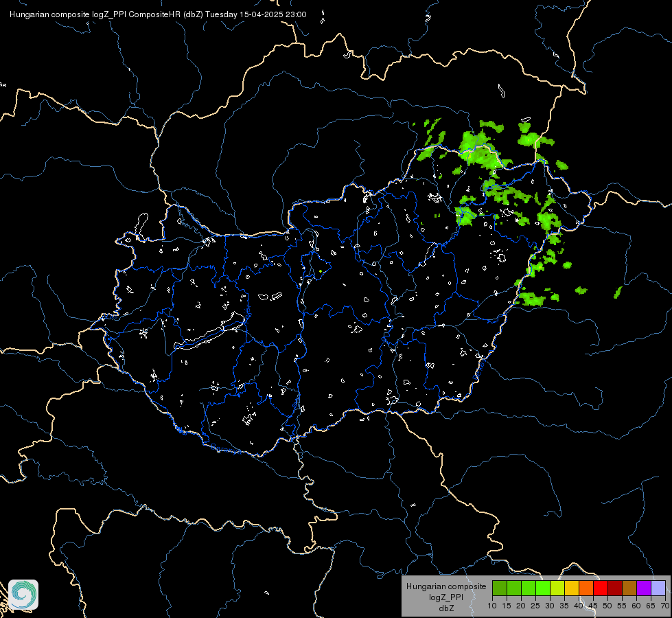Screen dimensions: 672x618
Task: Select the 30–35 dBZ yellow-green swatch
Action: pyautogui.click(x=557, y=588)
